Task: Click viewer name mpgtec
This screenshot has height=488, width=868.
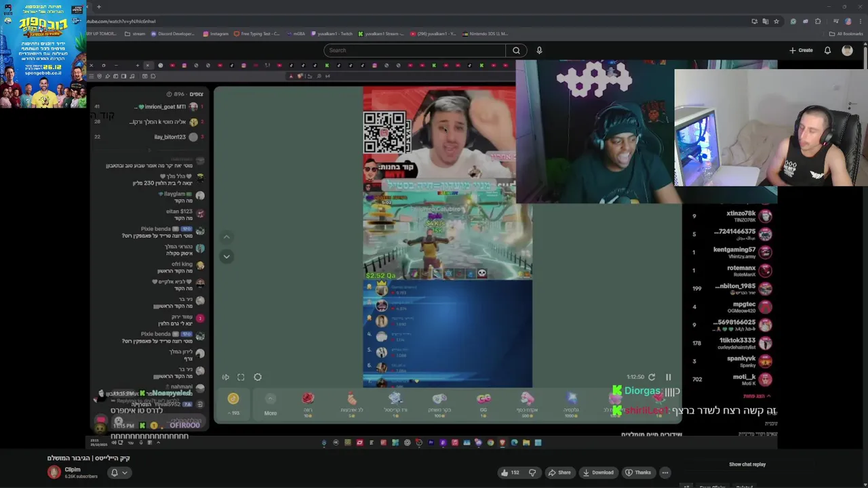Action: tap(744, 304)
